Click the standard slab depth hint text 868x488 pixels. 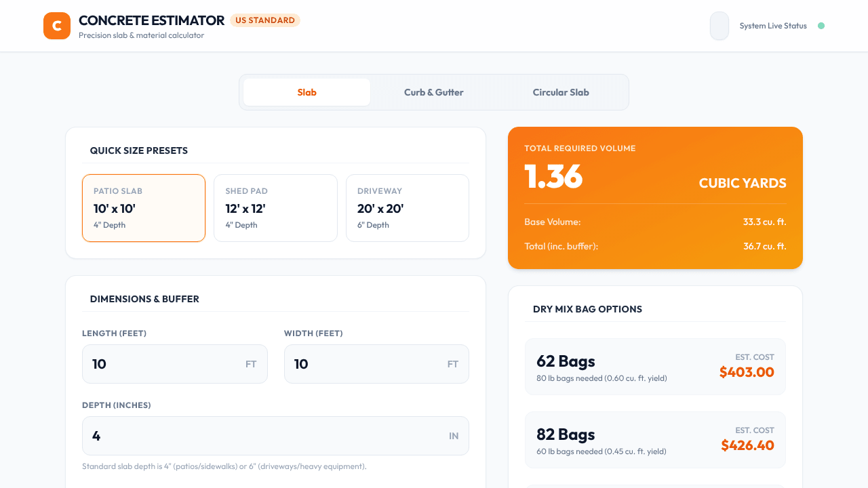[x=224, y=466]
